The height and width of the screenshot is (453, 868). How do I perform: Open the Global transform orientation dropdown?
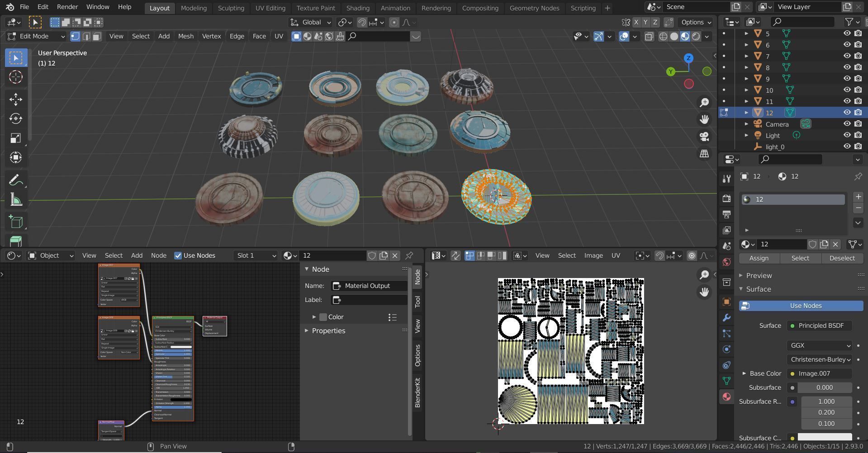tap(310, 22)
